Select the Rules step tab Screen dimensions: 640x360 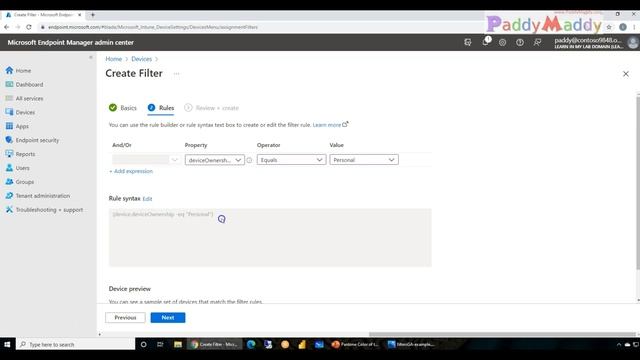(161, 108)
